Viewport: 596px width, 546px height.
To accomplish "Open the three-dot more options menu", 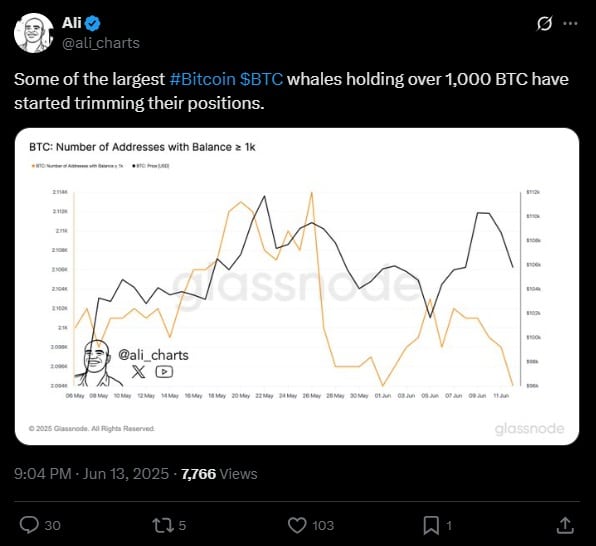I will pos(570,24).
